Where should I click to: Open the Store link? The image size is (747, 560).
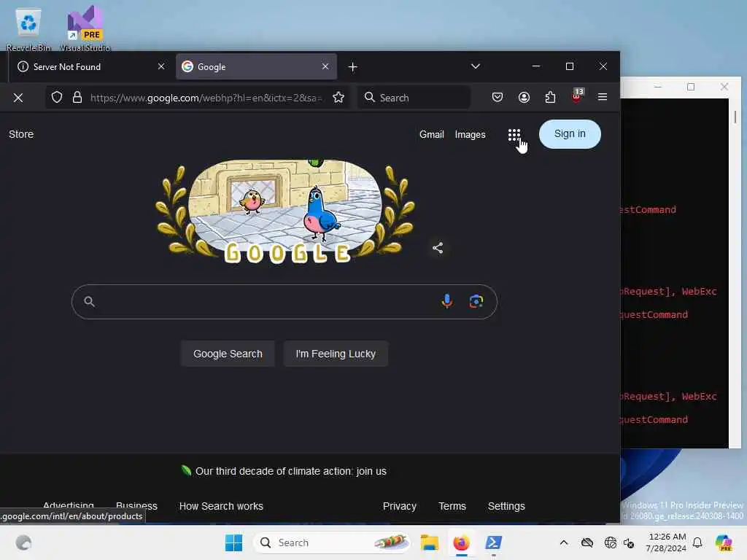[x=21, y=134]
